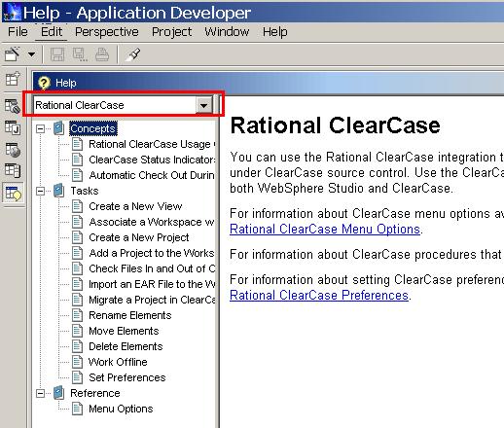The image size is (504, 428).
Task: Click the Menu Options page icon
Action: point(77,409)
